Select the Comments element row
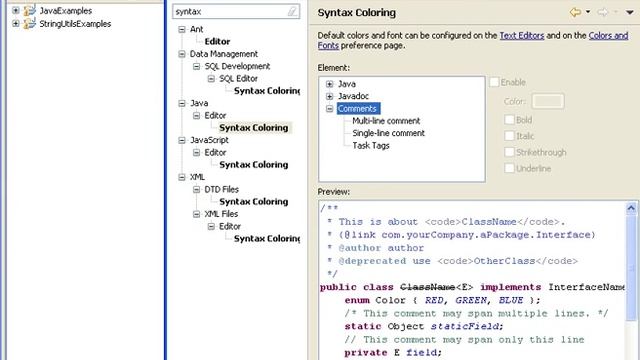 (x=357, y=109)
